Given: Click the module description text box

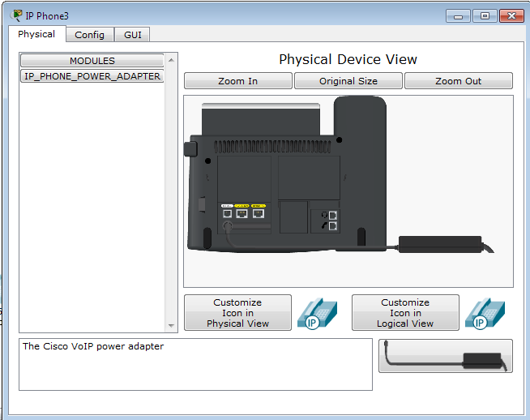Looking at the screenshot, I should (195, 364).
